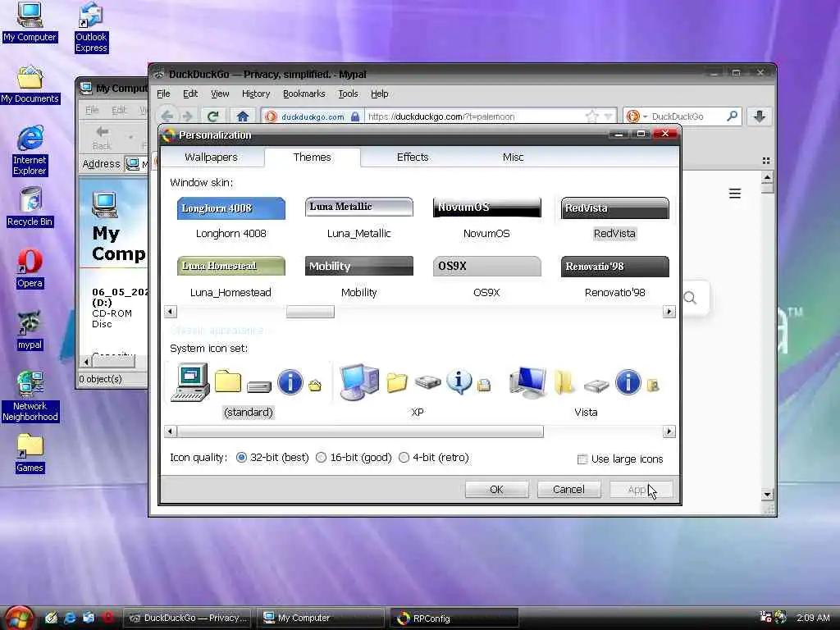840x630 pixels.
Task: Choose the Vista system icon set
Action: click(586, 391)
